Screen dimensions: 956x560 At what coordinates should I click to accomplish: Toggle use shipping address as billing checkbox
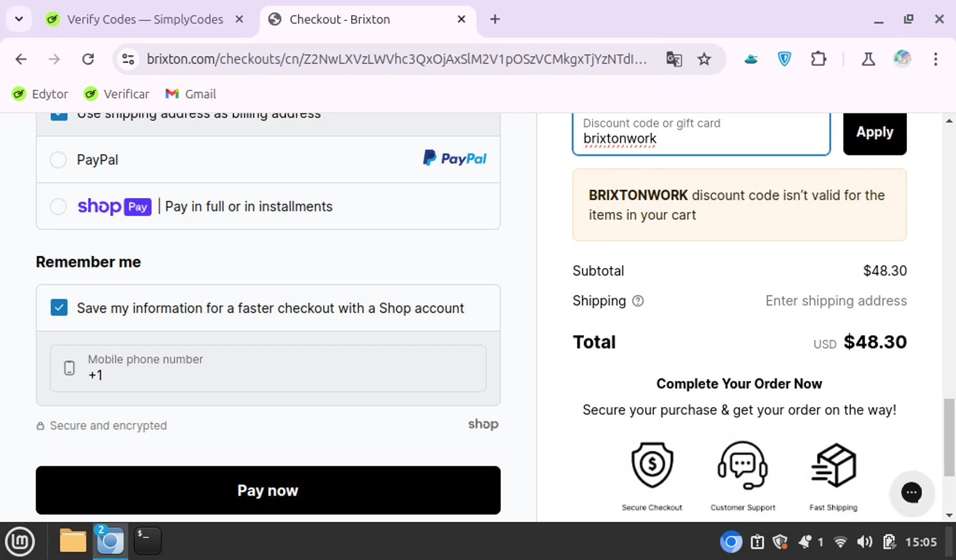point(59,116)
